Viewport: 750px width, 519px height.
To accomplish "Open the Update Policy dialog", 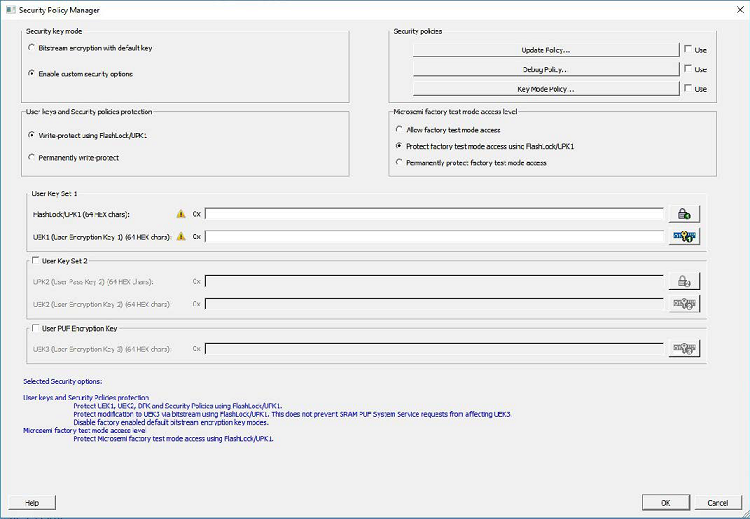I will pyautogui.click(x=546, y=49).
